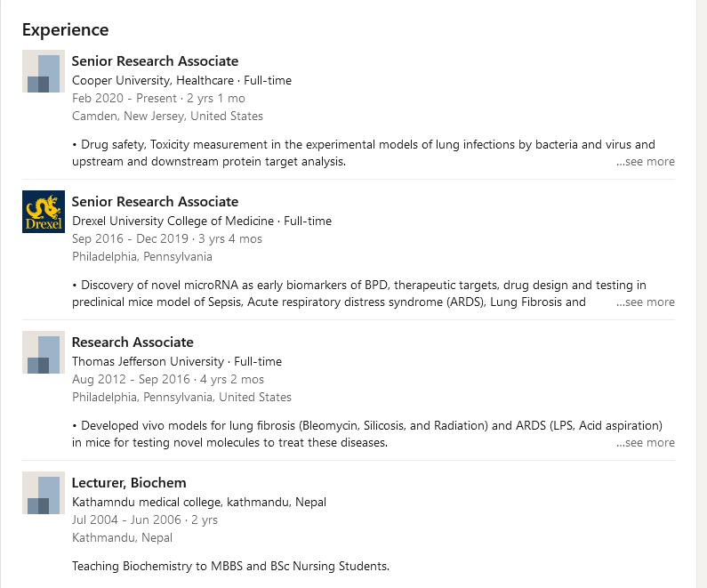
Task: Click the Cooper University company logo icon
Action: [x=44, y=71]
